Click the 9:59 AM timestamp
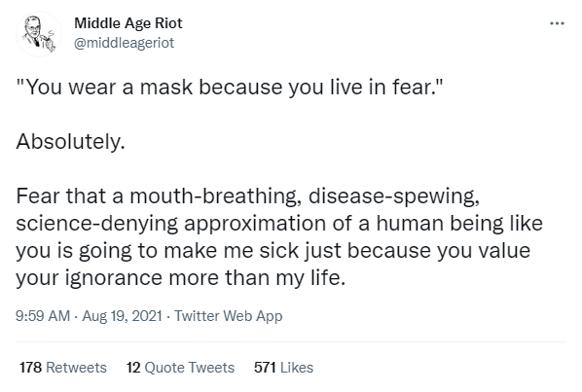Image resolution: width=582 pixels, height=392 pixels. pyautogui.click(x=43, y=316)
